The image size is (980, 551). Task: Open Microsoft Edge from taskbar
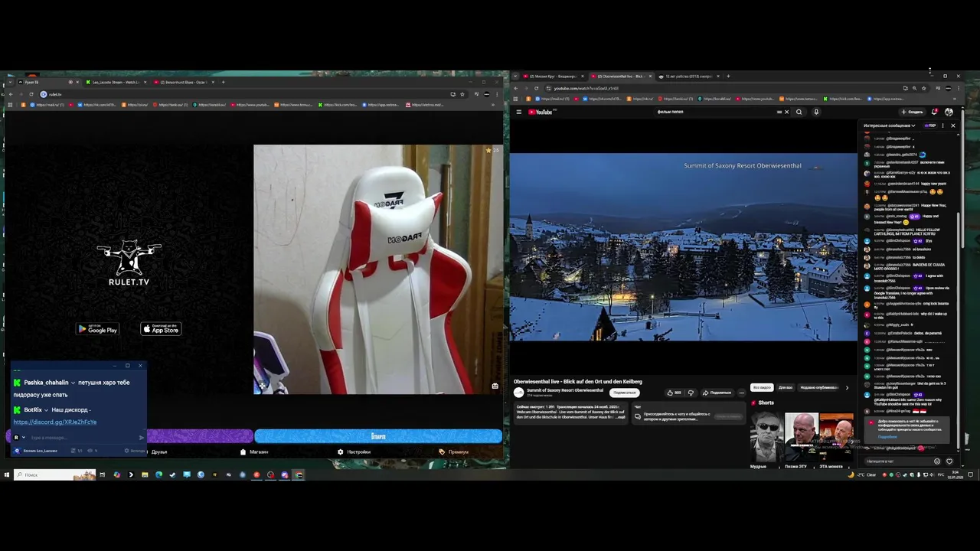tap(158, 474)
